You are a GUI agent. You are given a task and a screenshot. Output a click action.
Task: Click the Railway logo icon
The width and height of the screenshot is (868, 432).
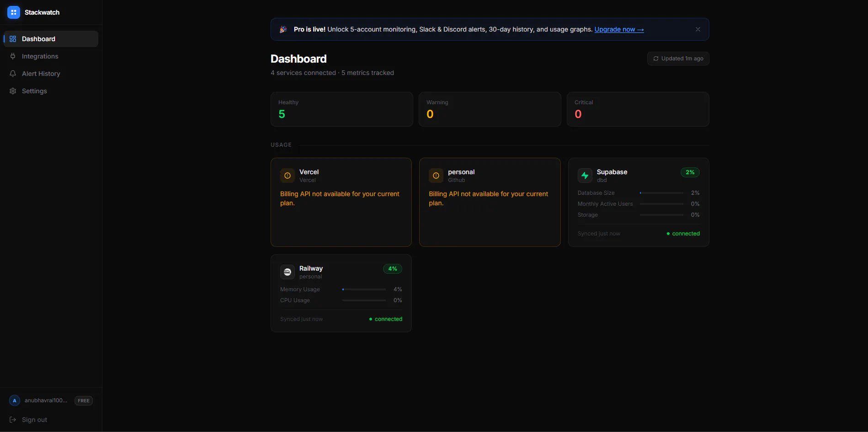(x=288, y=272)
